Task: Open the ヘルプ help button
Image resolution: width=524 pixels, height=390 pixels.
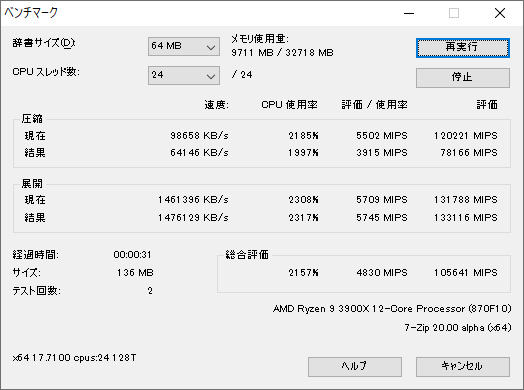Action: (355, 367)
